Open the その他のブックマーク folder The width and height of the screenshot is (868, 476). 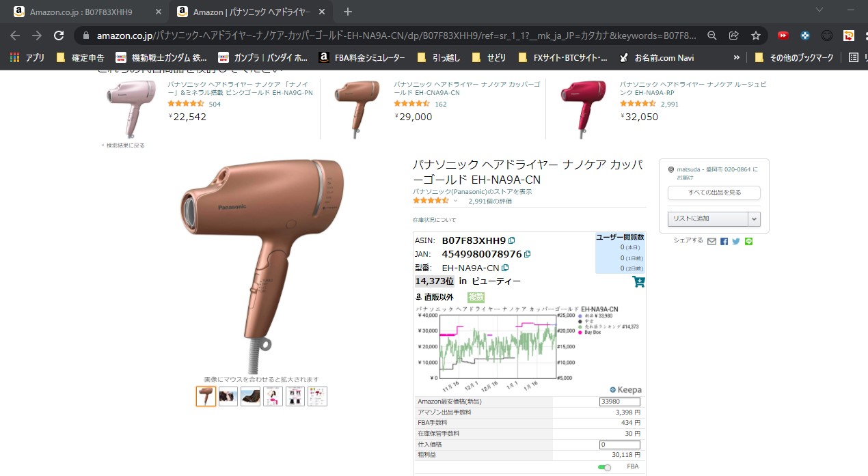(x=794, y=58)
